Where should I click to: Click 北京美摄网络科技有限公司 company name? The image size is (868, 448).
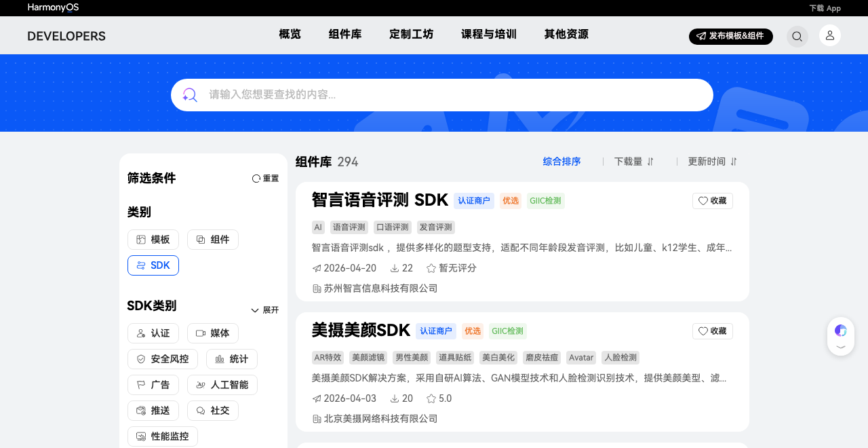[381, 419]
